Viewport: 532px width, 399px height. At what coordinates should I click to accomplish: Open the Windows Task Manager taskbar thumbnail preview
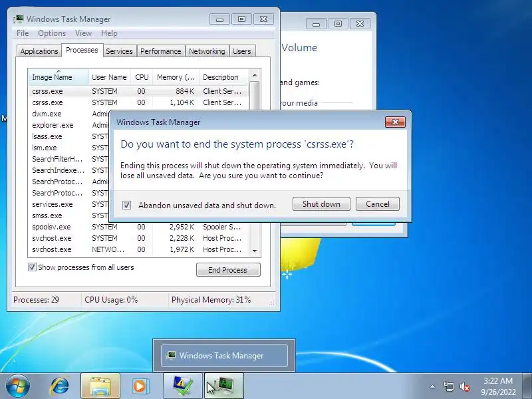pos(224,356)
